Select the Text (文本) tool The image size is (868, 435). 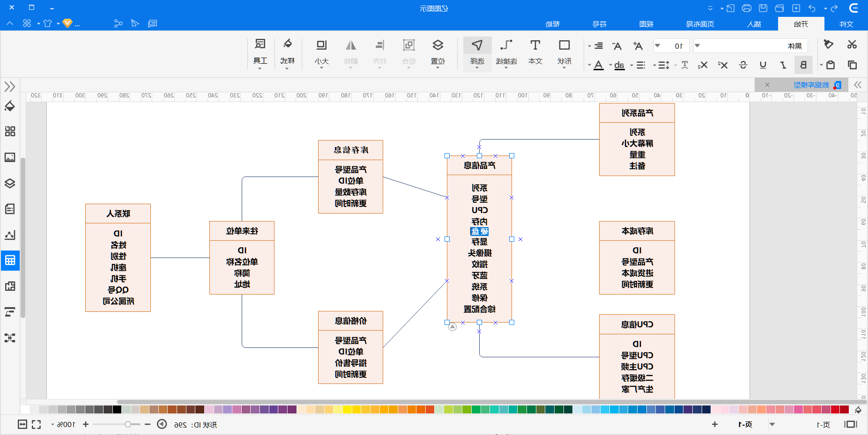(x=535, y=52)
